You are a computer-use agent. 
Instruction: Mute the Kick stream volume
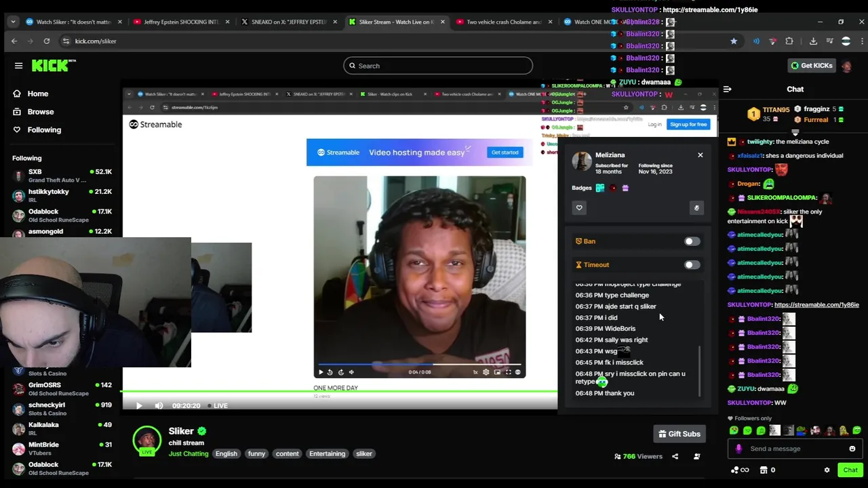(159, 406)
